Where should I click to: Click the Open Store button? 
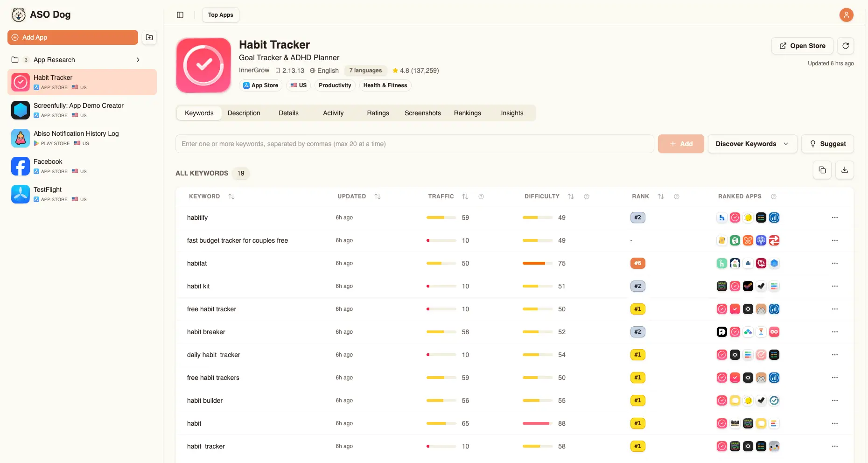pos(802,46)
